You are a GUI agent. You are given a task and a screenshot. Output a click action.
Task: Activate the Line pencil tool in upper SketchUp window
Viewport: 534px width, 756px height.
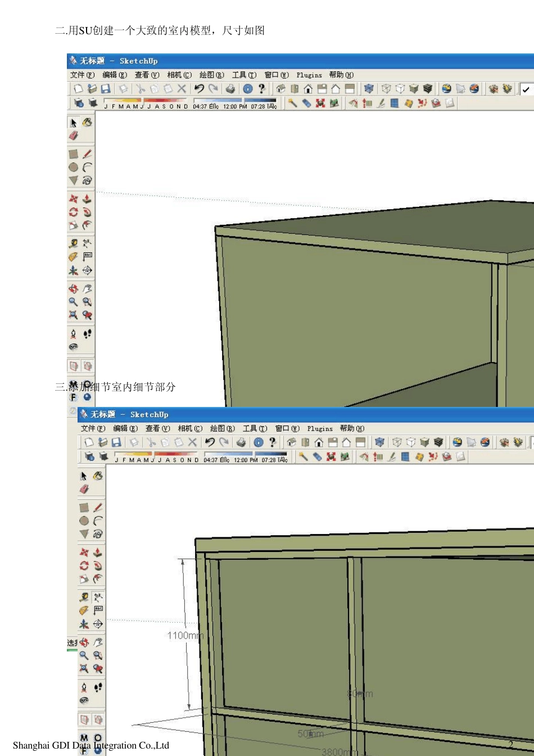pyautogui.click(x=87, y=154)
